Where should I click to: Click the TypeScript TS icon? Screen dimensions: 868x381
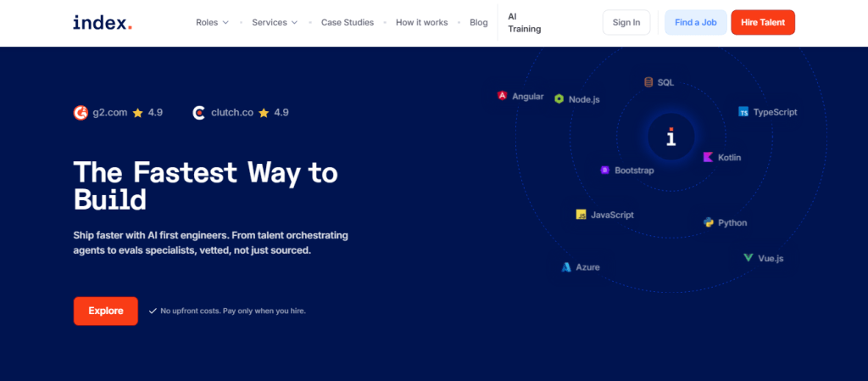743,112
